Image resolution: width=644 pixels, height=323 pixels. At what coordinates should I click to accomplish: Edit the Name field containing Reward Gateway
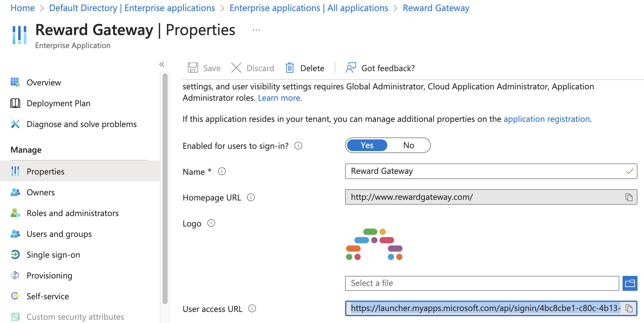point(491,171)
